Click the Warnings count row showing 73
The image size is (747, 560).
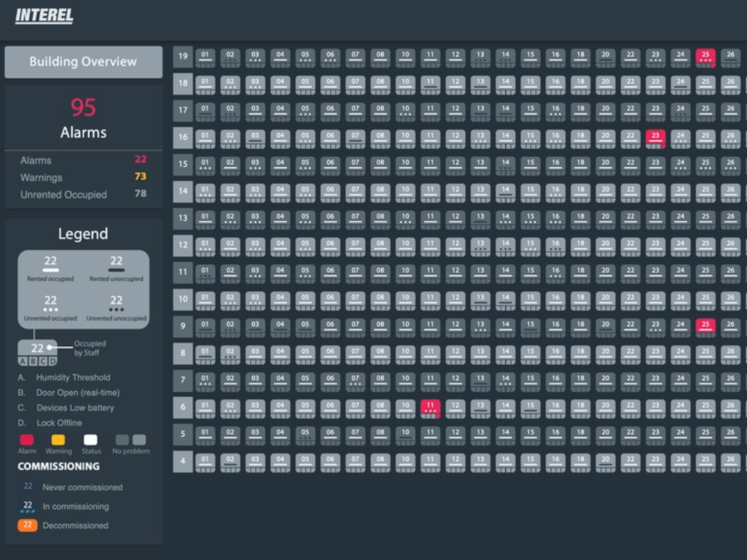[x=83, y=177]
